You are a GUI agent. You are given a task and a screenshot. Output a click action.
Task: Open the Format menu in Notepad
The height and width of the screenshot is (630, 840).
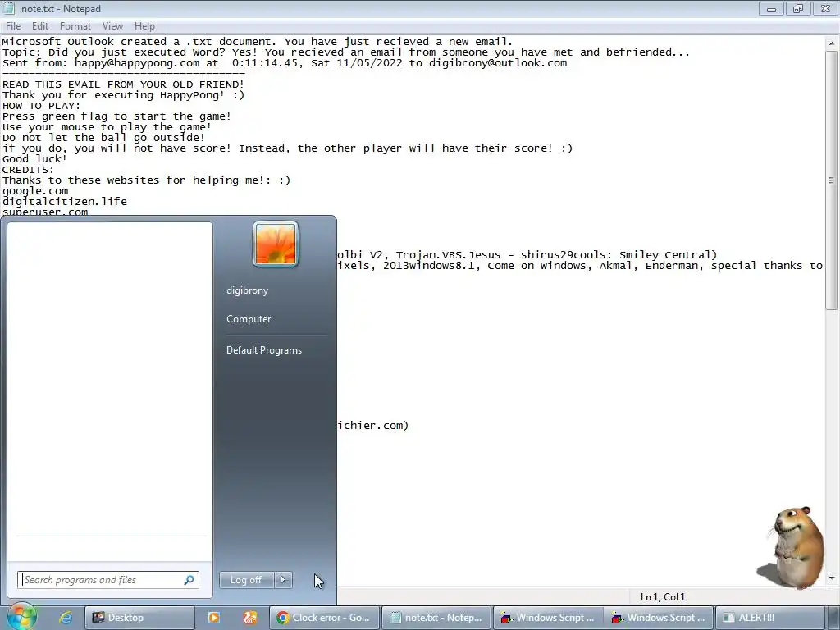[x=75, y=25]
